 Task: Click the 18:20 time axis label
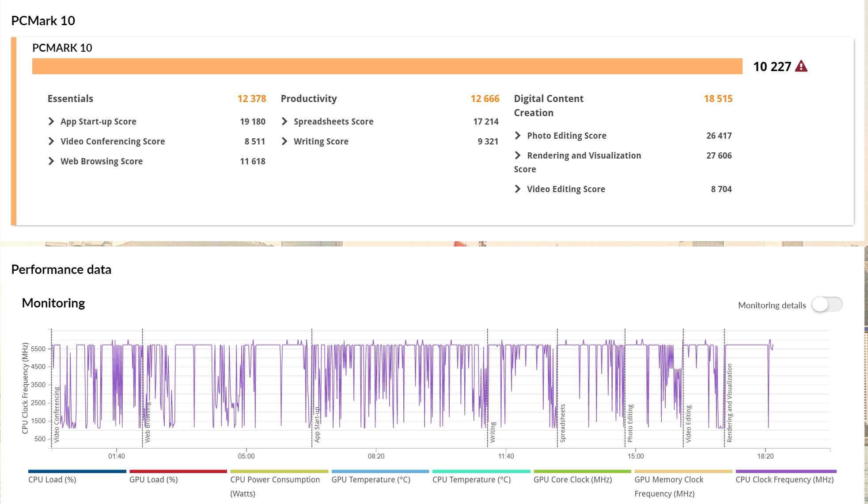[x=766, y=456]
